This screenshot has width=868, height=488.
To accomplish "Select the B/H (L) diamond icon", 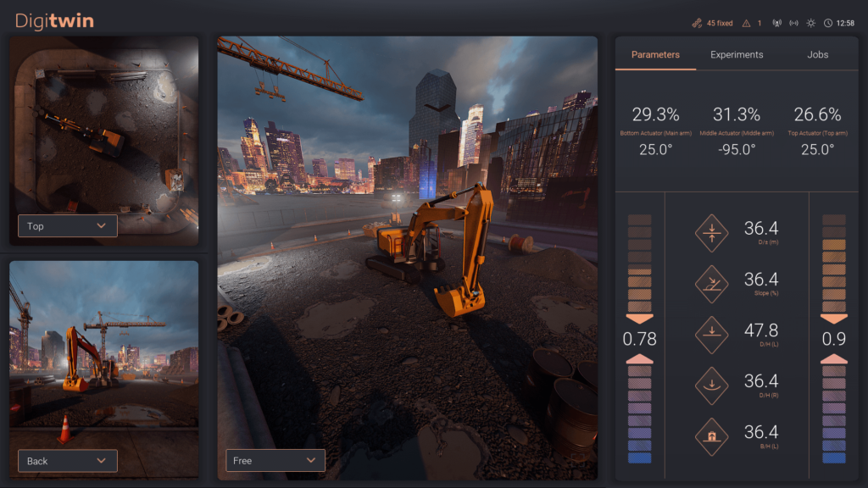I will (712, 436).
